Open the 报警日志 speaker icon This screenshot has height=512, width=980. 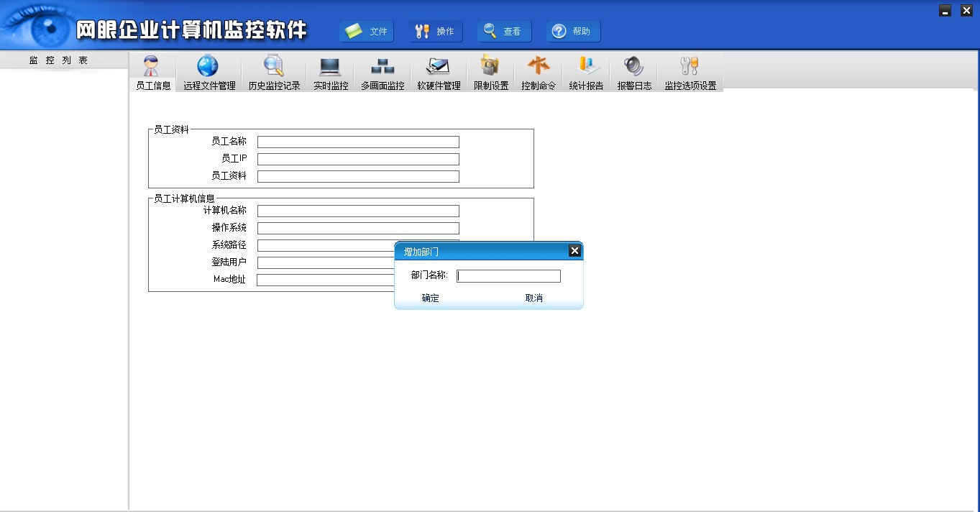pyautogui.click(x=634, y=66)
